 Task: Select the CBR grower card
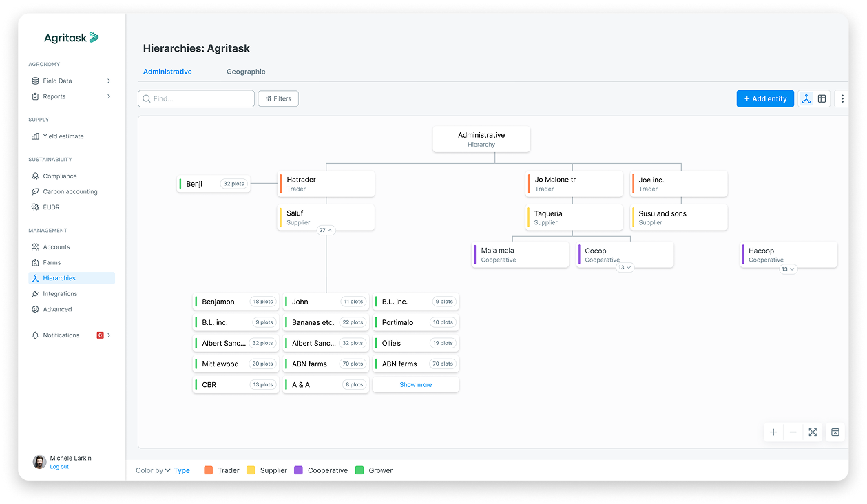point(236,385)
